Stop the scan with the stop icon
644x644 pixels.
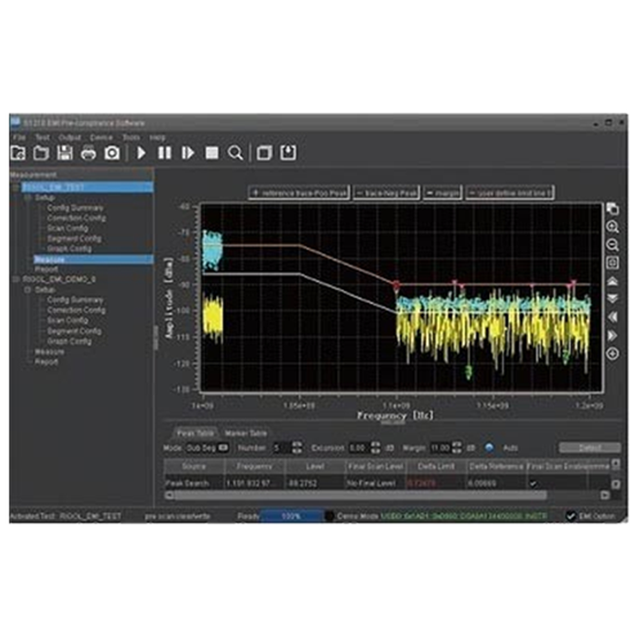[x=212, y=153]
